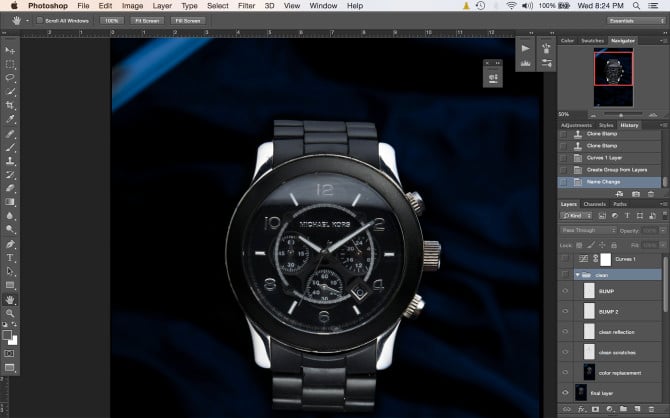Screen dimensions: 670x418
Task: Hide the BUMP layer using its eye icon
Action: [x=565, y=291]
